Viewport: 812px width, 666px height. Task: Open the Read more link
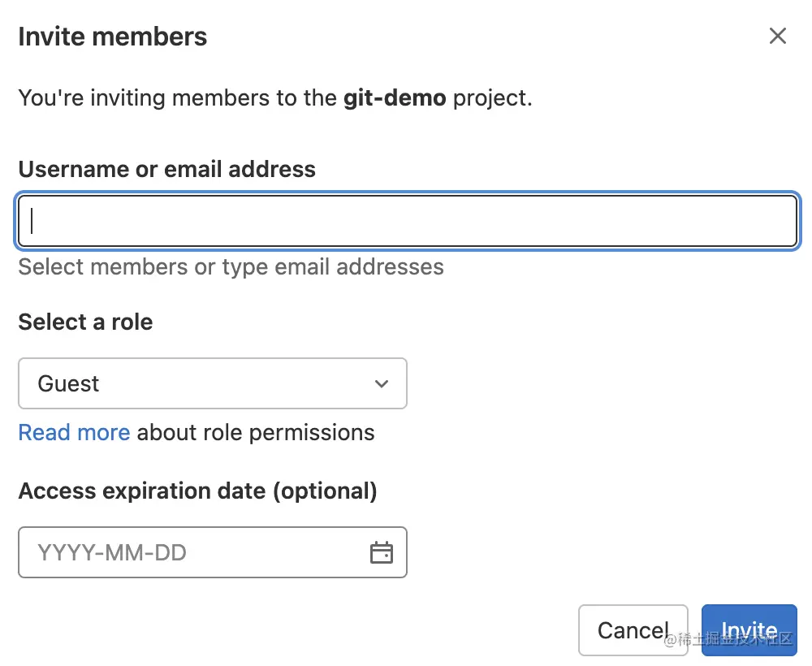[74, 432]
